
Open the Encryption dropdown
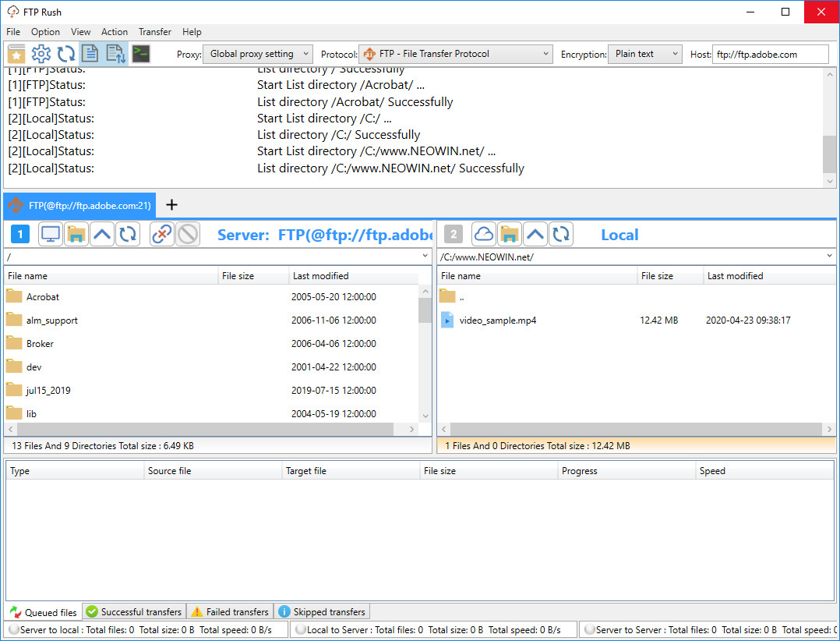click(x=644, y=54)
